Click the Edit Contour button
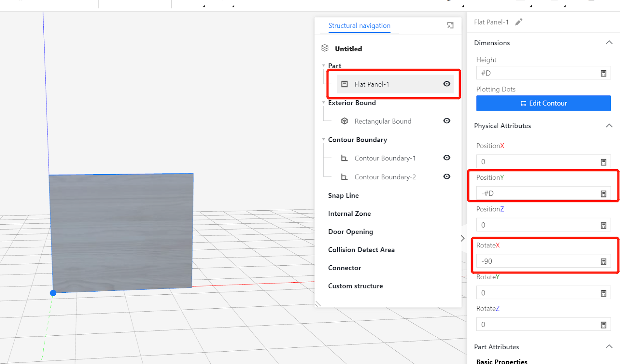Viewport: 620px width, 364px height. coord(543,103)
